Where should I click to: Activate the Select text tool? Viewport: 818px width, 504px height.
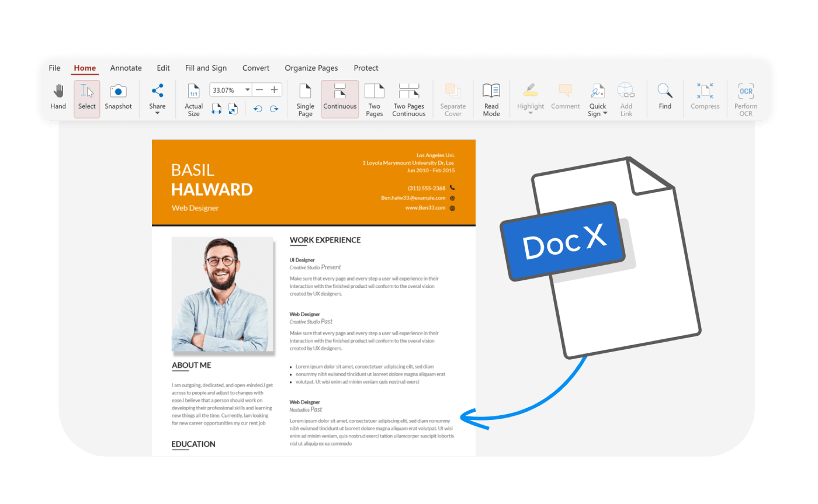[x=86, y=99]
